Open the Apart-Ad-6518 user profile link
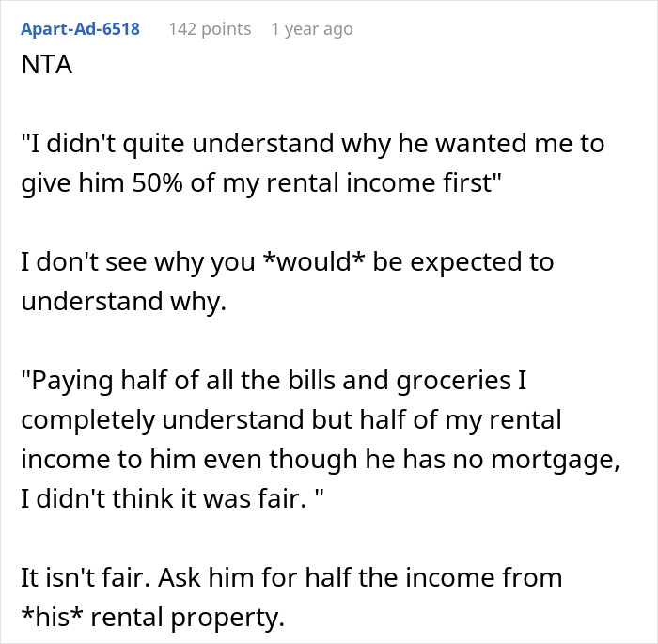The width and height of the screenshot is (658, 644). (79, 29)
